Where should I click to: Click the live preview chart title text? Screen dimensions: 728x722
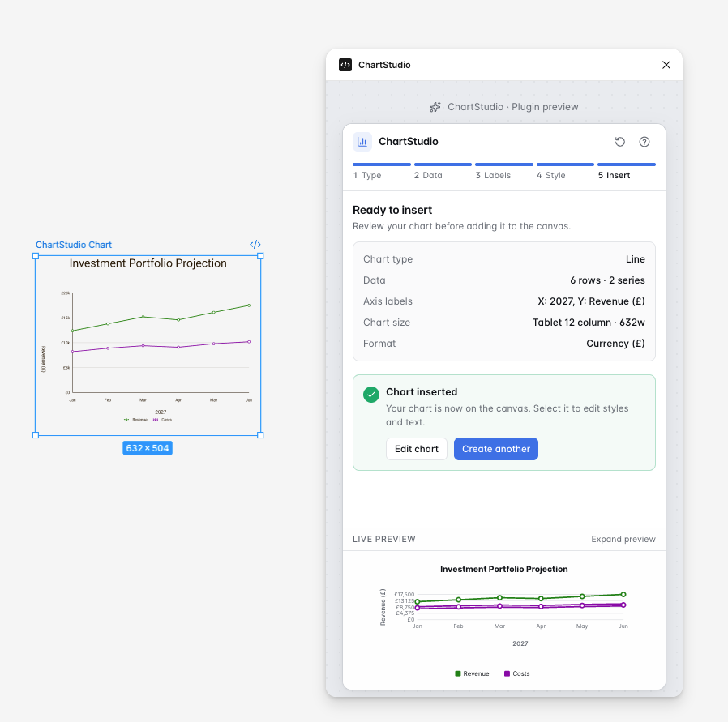click(503, 570)
